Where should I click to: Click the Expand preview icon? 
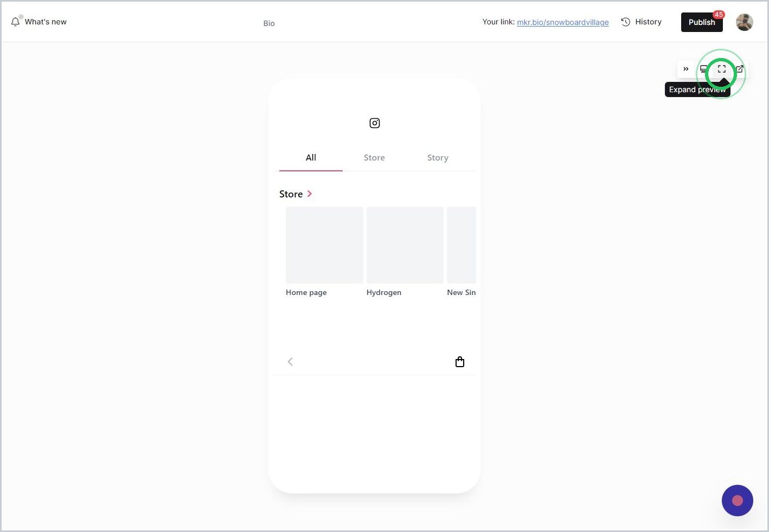(722, 69)
